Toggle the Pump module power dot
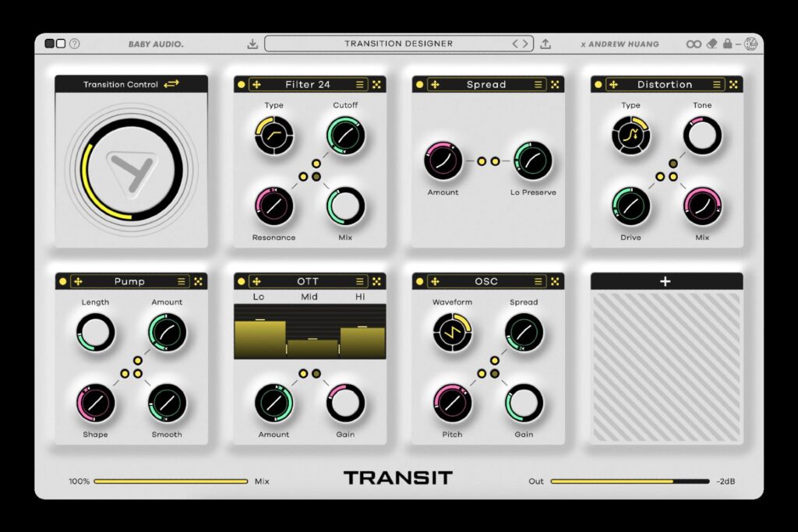The height and width of the screenshot is (532, 798). tap(62, 281)
